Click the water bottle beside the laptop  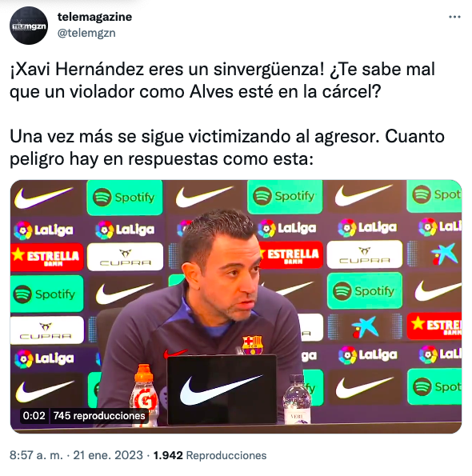pyautogui.click(x=297, y=399)
